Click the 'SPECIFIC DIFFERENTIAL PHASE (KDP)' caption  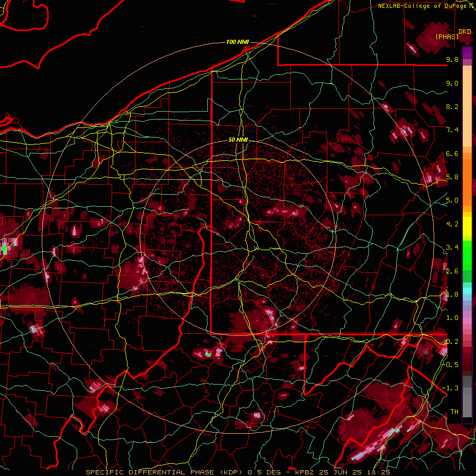point(164,472)
